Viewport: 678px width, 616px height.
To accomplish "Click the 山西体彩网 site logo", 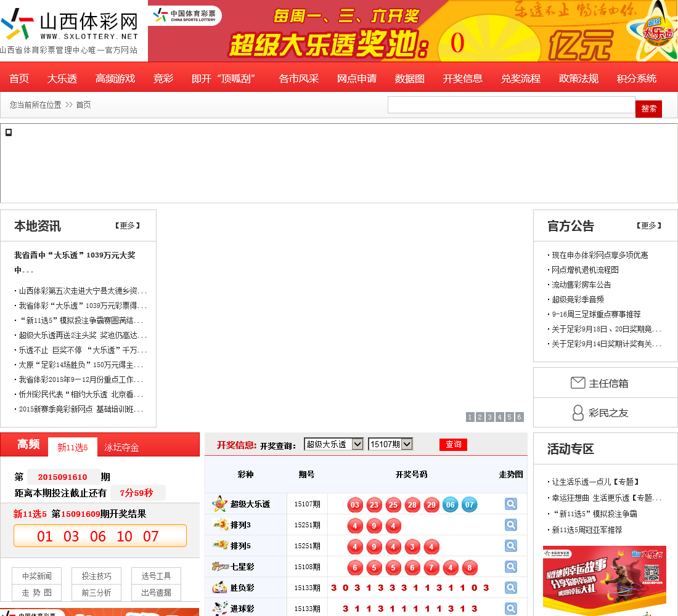I will tap(69, 30).
